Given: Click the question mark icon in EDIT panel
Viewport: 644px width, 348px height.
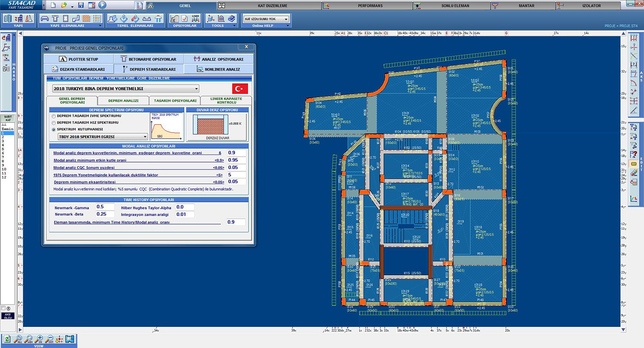Looking at the screenshot, I should pyautogui.click(x=634, y=155).
